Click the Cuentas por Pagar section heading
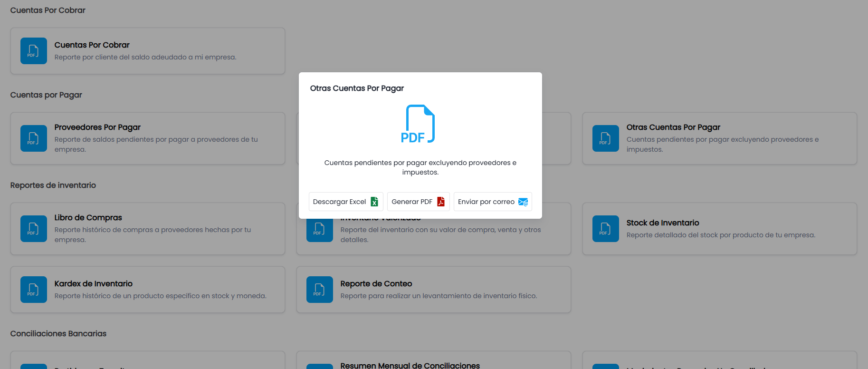This screenshot has height=369, width=868. coord(46,95)
